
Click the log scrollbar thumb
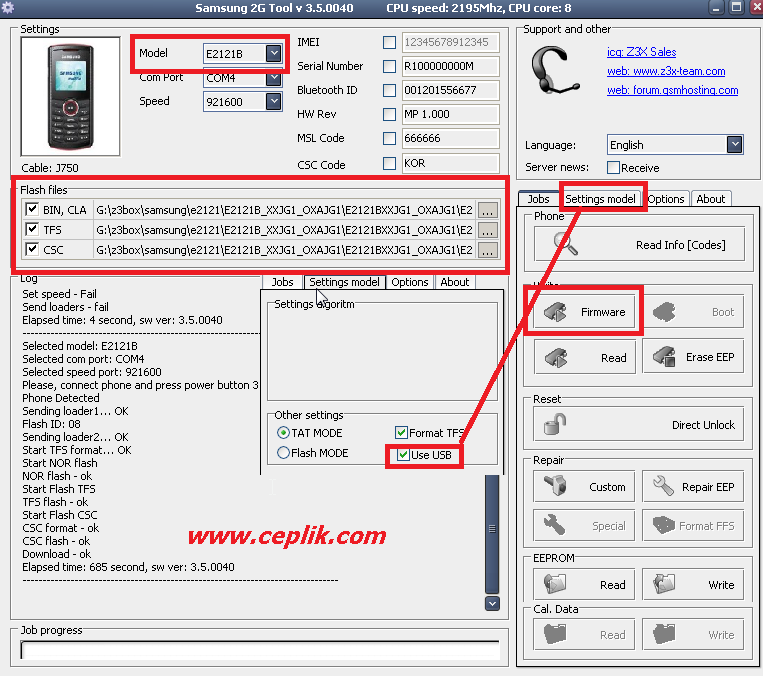[x=492, y=533]
